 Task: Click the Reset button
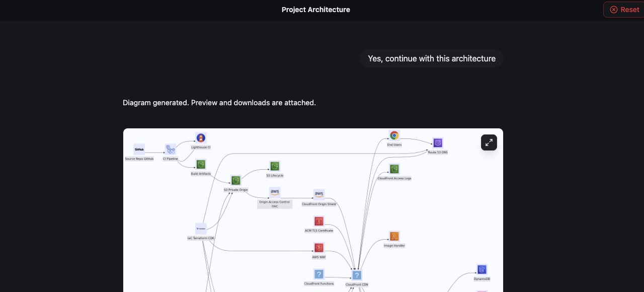(624, 10)
